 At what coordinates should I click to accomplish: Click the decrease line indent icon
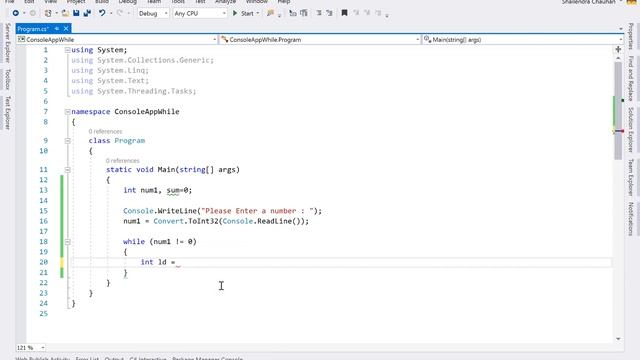(319, 13)
